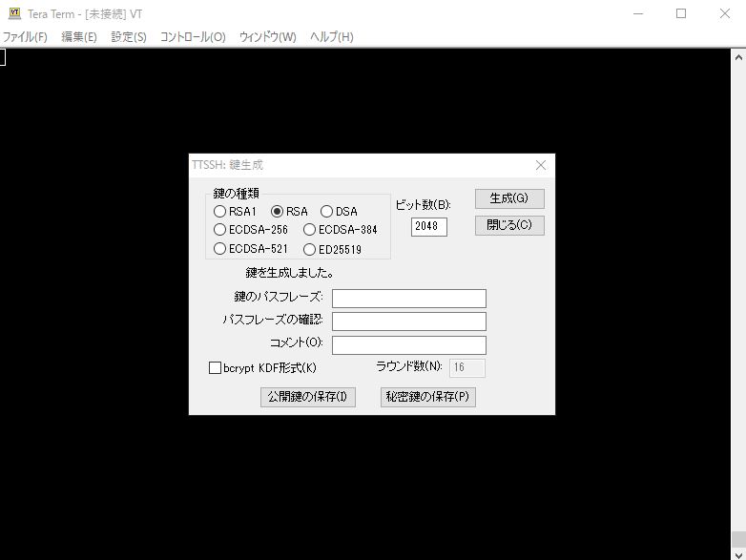Open the 設定(S) menu
The width and height of the screenshot is (746, 560).
pos(129,37)
